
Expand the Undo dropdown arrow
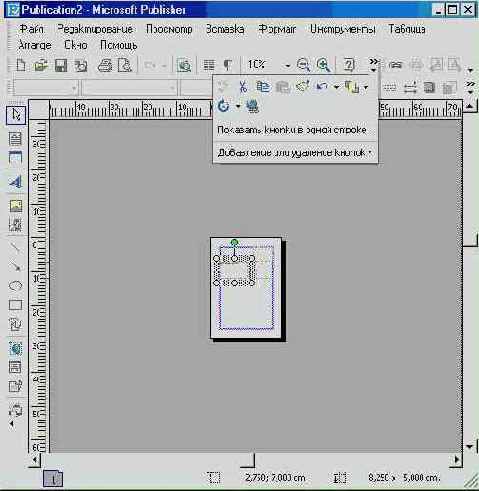[336, 87]
